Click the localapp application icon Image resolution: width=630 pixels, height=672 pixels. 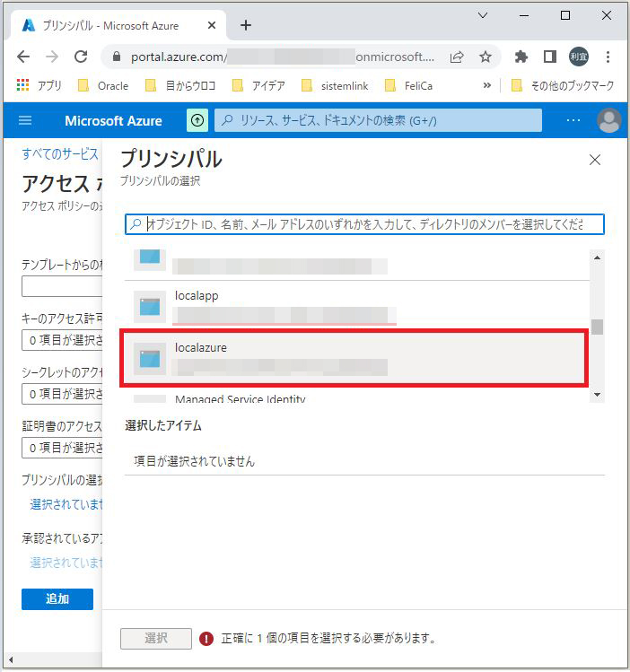pos(150,307)
